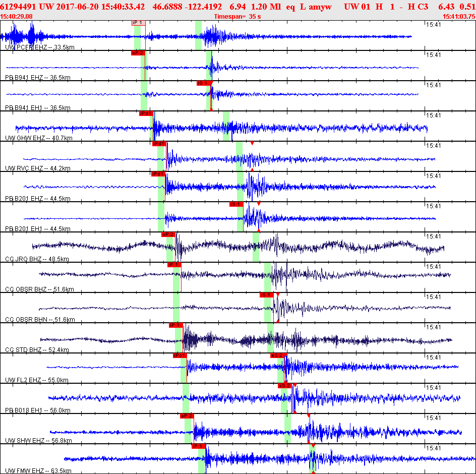This screenshot has width=476, height=474.
Task: Click the iP 1 pick flag on PCFR trace
Action: click(x=139, y=23)
